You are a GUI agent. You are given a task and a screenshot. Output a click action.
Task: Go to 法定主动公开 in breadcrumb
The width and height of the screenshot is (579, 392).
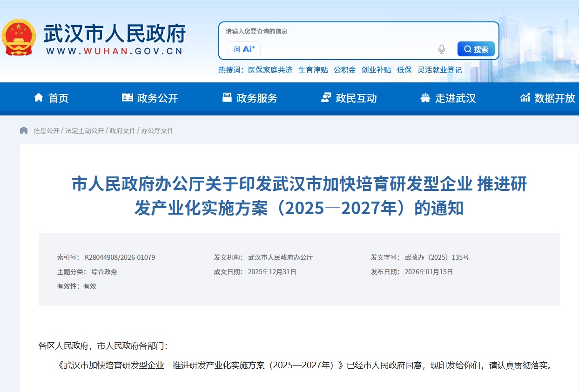(84, 131)
